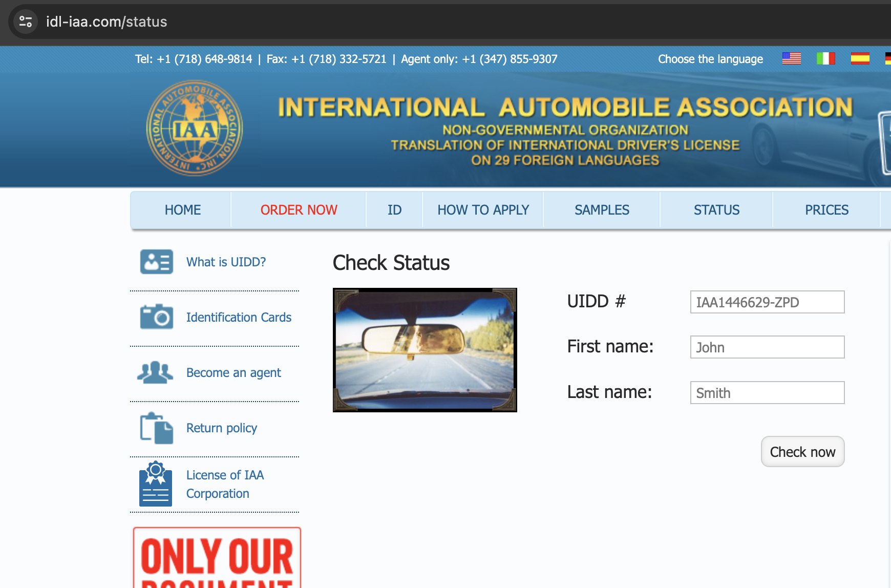The image size is (891, 588).
Task: Navigate to the SAMPLES menu item
Action: coord(602,210)
